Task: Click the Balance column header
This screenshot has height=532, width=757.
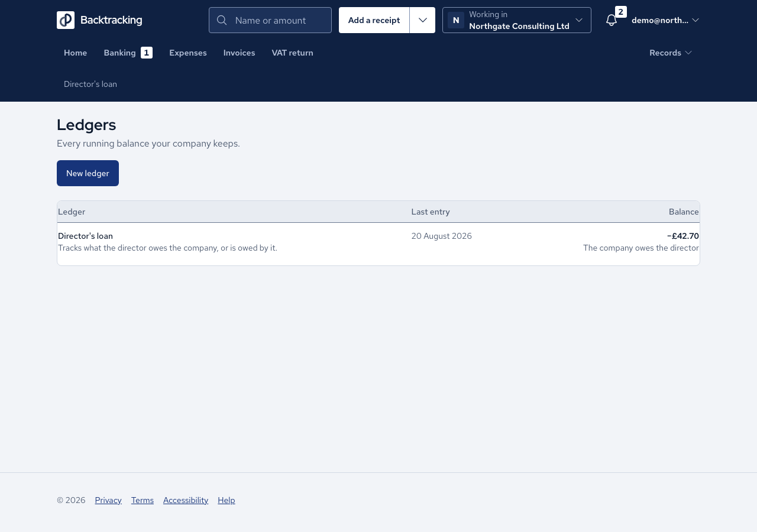Action: pos(684,212)
